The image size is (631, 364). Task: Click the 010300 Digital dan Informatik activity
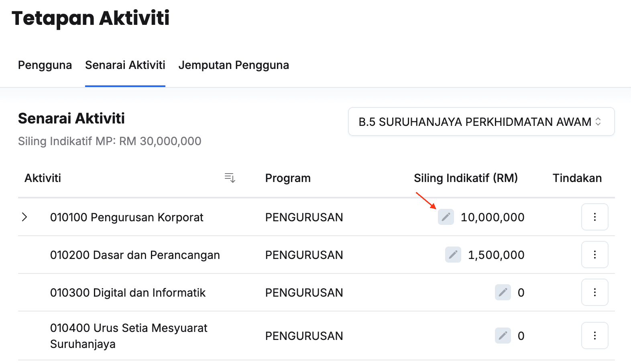click(128, 293)
